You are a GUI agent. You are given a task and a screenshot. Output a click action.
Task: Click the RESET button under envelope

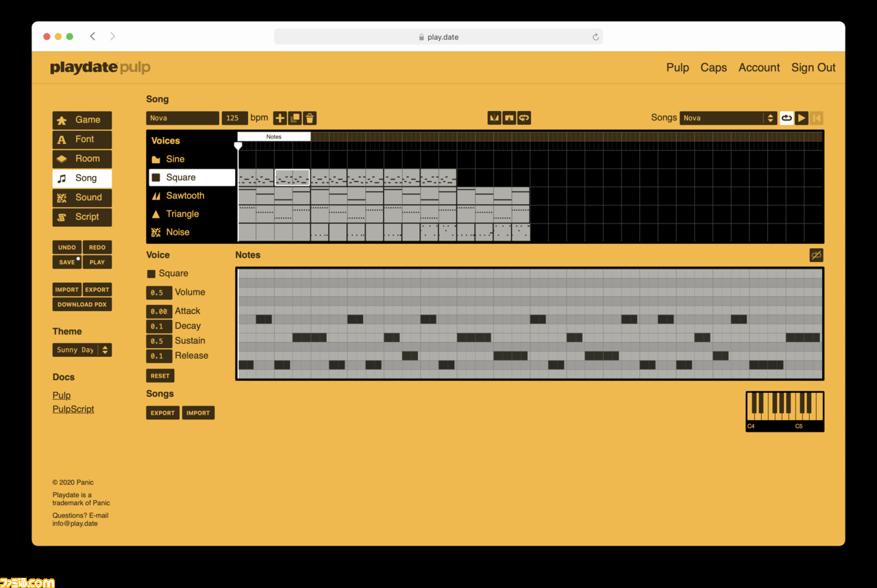(160, 376)
